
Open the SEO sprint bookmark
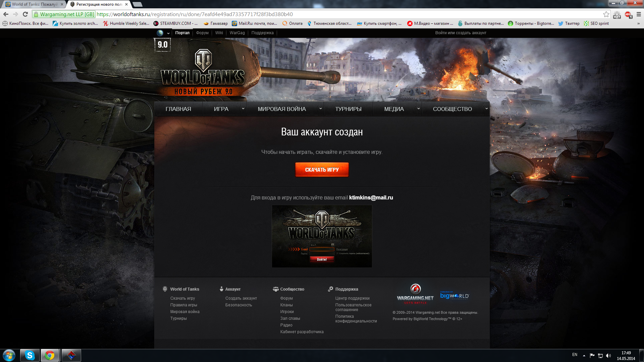coord(596,23)
